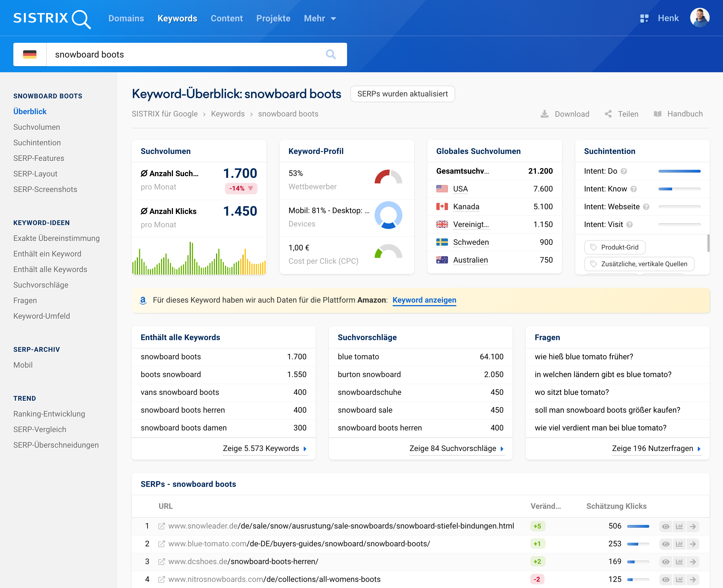Expand Zeige 5.573 Keywords link
723x588 pixels.
tap(265, 449)
